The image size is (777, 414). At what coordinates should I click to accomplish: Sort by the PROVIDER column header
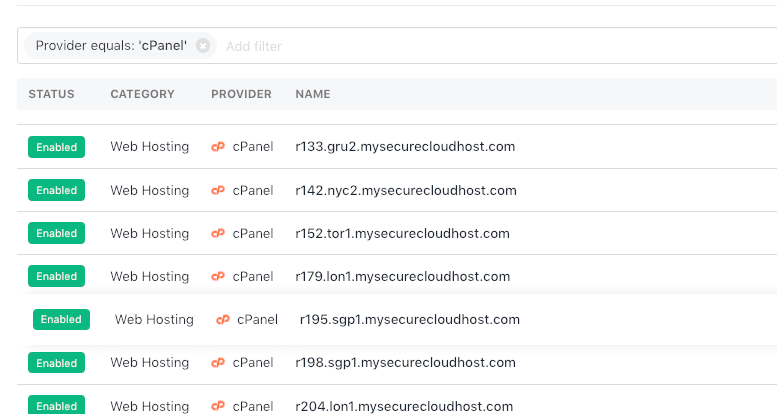tap(241, 94)
